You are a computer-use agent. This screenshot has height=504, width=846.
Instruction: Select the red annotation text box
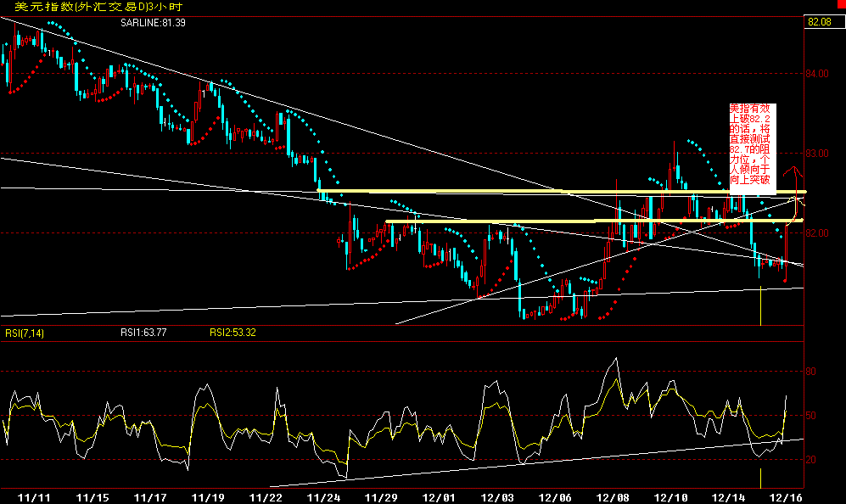(x=753, y=149)
